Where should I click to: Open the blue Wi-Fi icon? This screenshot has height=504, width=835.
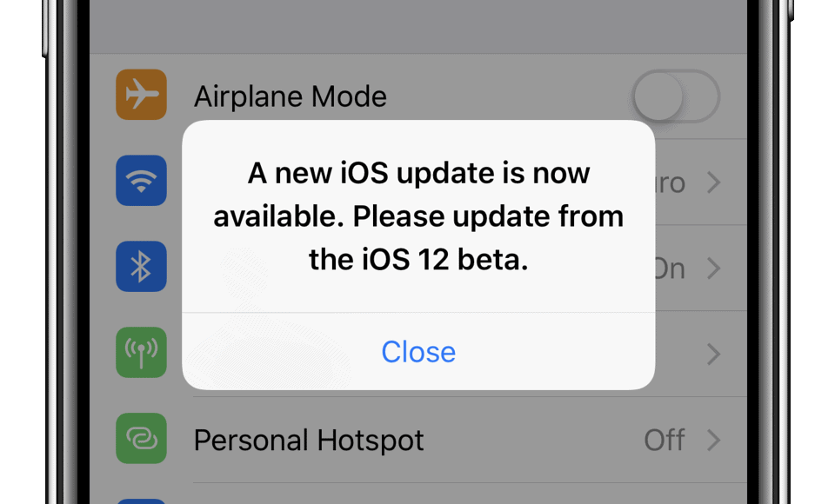point(141,181)
